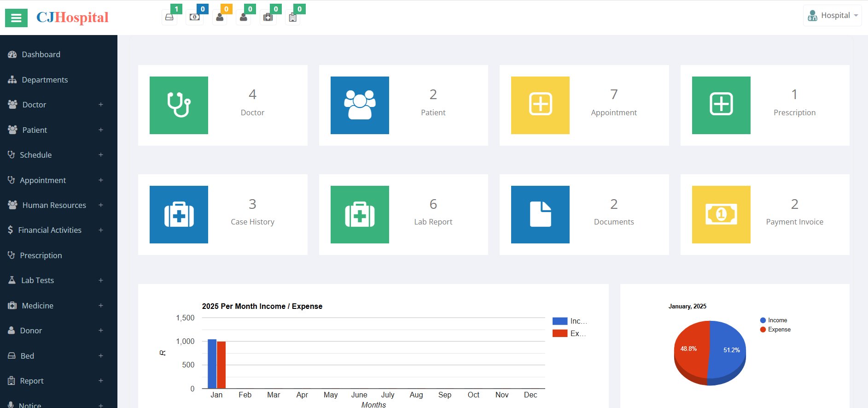Screen dimensions: 868x408
Task: Click the yellow Payment Invoice tile icon
Action: point(721,214)
